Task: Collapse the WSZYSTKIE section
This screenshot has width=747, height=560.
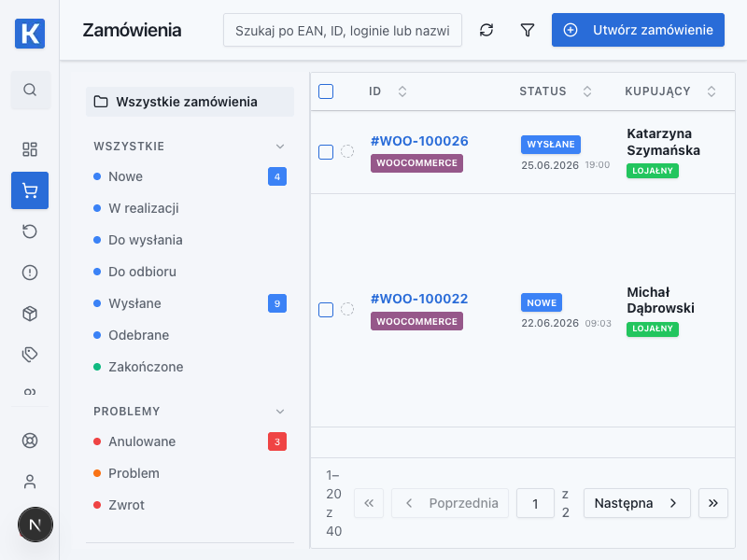Action: pyautogui.click(x=280, y=147)
